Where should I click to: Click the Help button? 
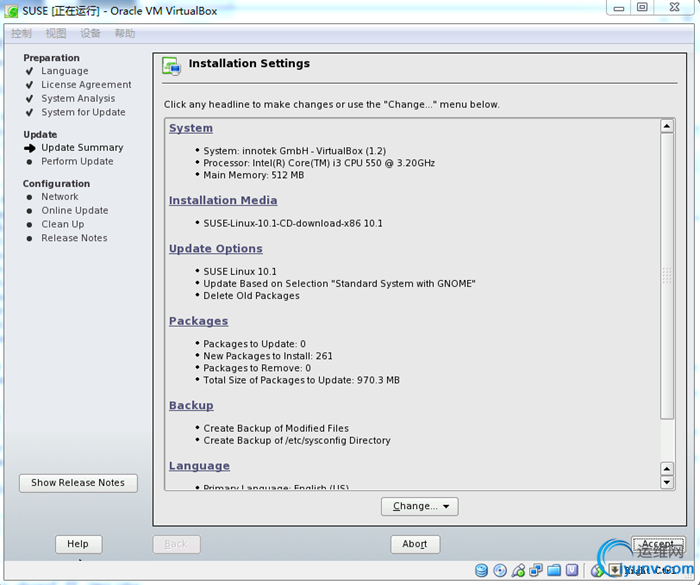(79, 544)
